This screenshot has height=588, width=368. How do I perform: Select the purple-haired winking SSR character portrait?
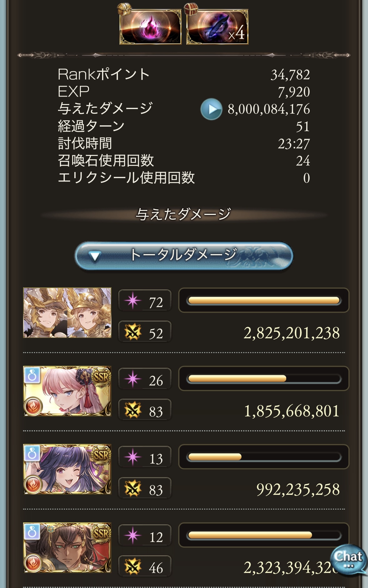(67, 469)
